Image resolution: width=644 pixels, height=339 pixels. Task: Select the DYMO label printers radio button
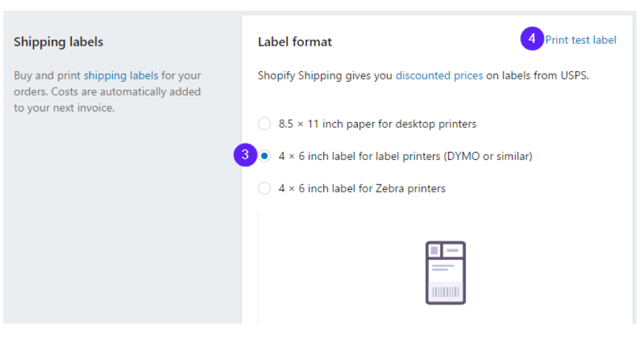click(x=264, y=156)
